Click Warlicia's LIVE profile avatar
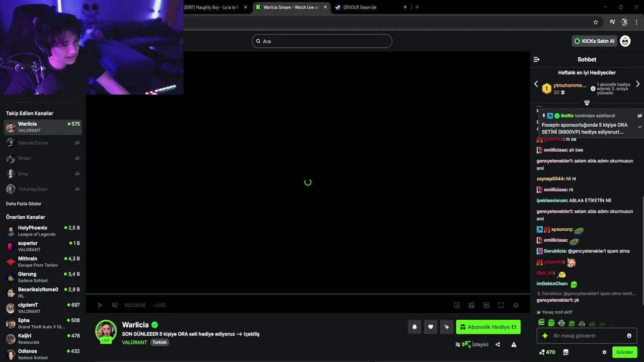This screenshot has height=362, width=644. tap(106, 331)
